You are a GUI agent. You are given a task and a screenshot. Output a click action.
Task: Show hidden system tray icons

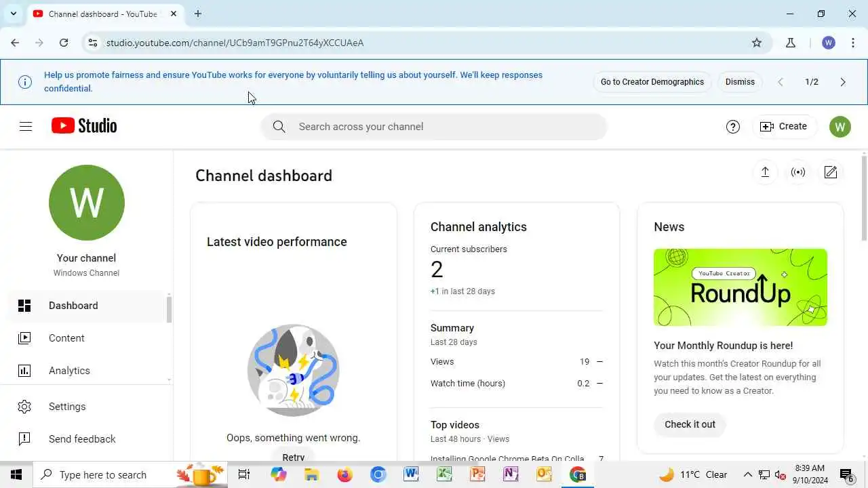click(x=748, y=474)
